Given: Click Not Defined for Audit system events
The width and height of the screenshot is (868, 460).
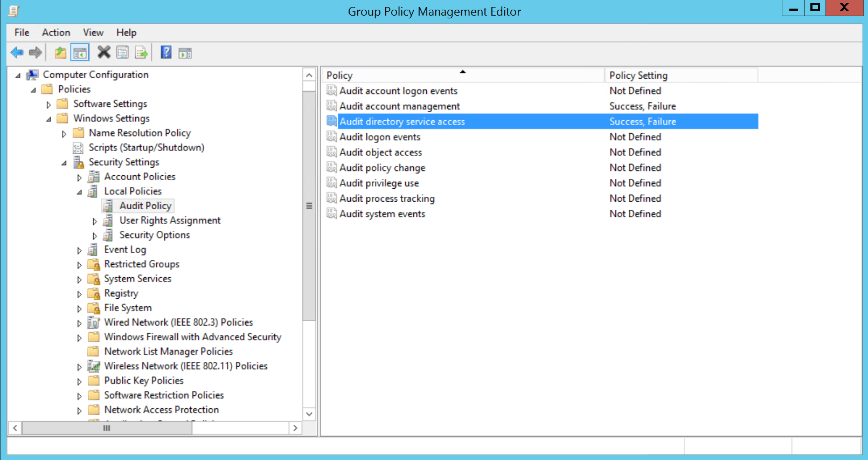Looking at the screenshot, I should (635, 214).
